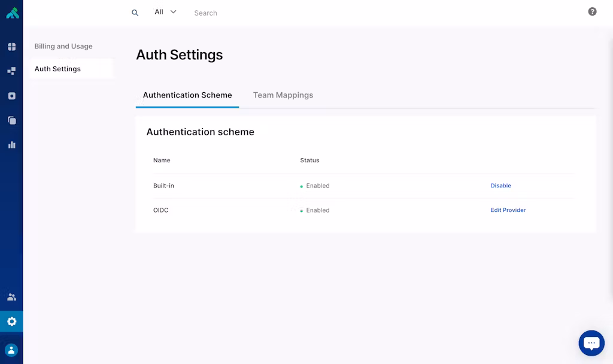Select Auth Settings in side menu
Viewport: 613px width, 364px height.
(57, 69)
